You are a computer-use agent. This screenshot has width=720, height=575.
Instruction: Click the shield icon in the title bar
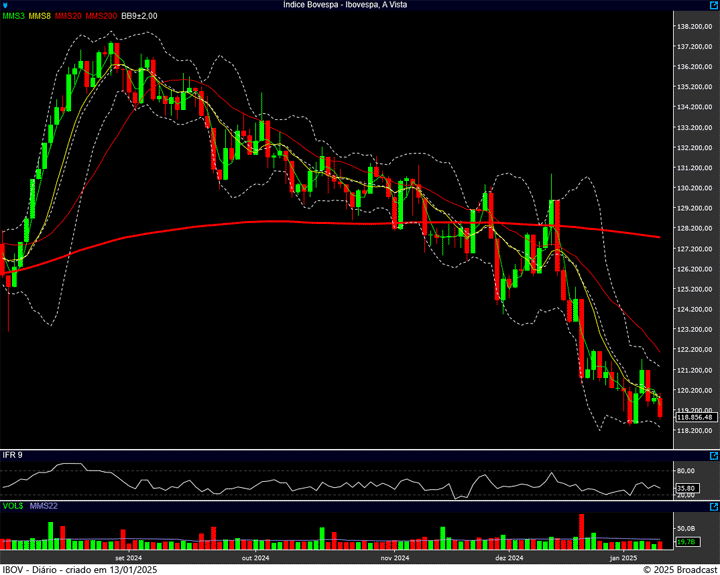tap(7, 5)
